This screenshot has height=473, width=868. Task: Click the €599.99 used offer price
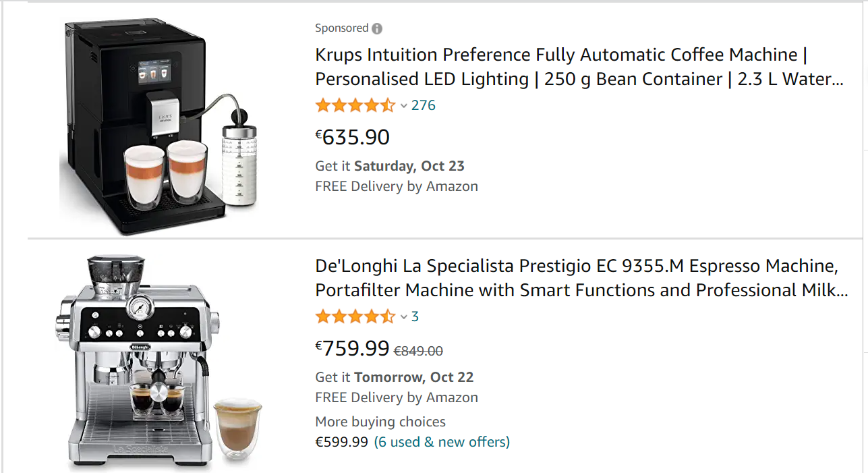[342, 442]
